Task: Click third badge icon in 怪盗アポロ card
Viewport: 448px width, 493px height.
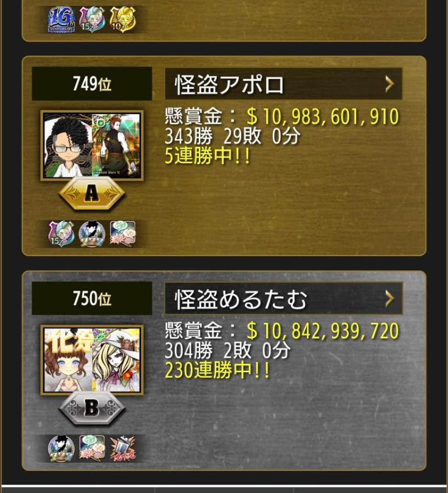Action: (x=123, y=233)
